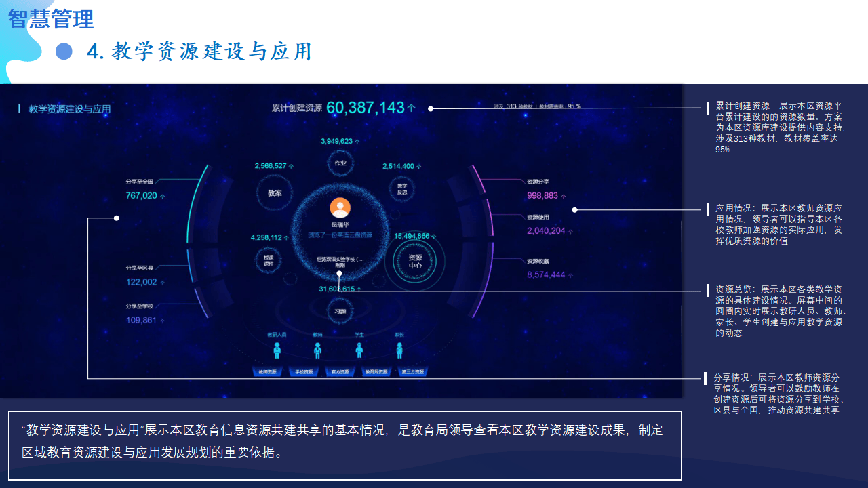Click the 资源分享 value 998,883
Viewport: 868px width, 488px height.
542,195
